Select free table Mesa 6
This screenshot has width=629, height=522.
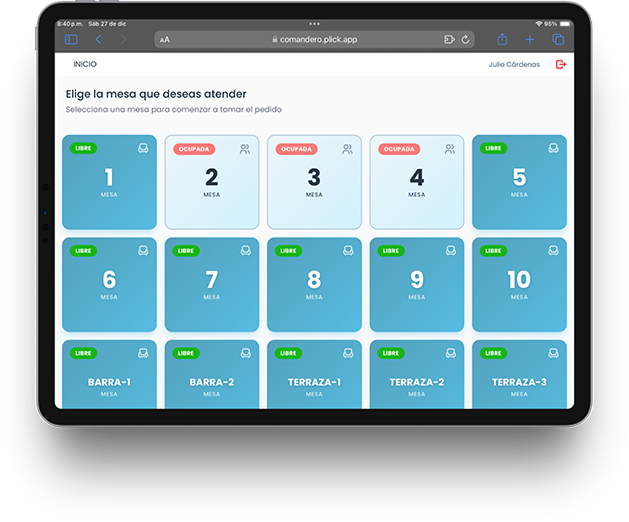coord(109,284)
